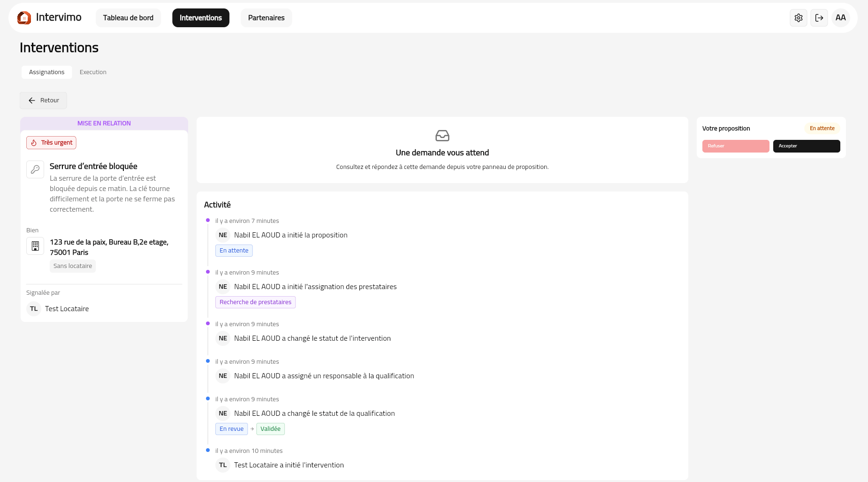Viewport: 868px width, 482px height.
Task: Click 'Test Locataire a initié l'intervention'
Action: (289, 465)
